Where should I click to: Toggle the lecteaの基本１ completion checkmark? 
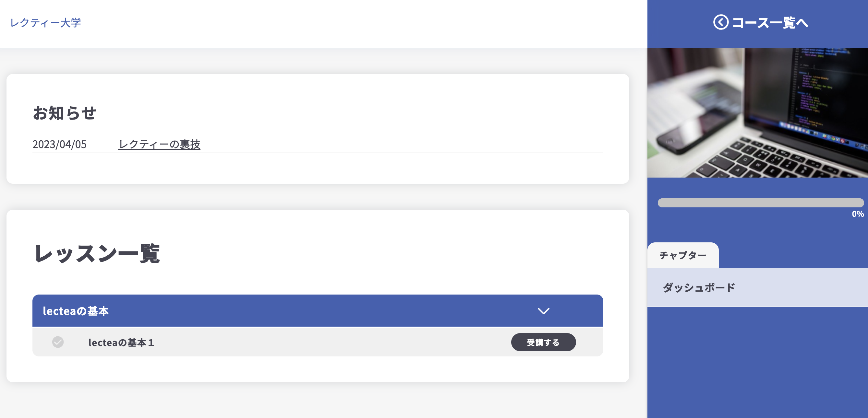click(58, 342)
